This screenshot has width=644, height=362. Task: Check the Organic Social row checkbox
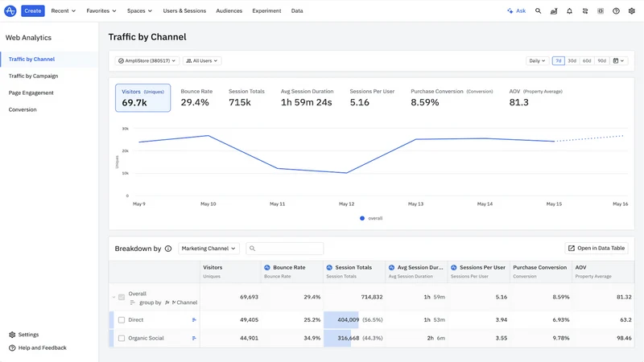pos(122,338)
